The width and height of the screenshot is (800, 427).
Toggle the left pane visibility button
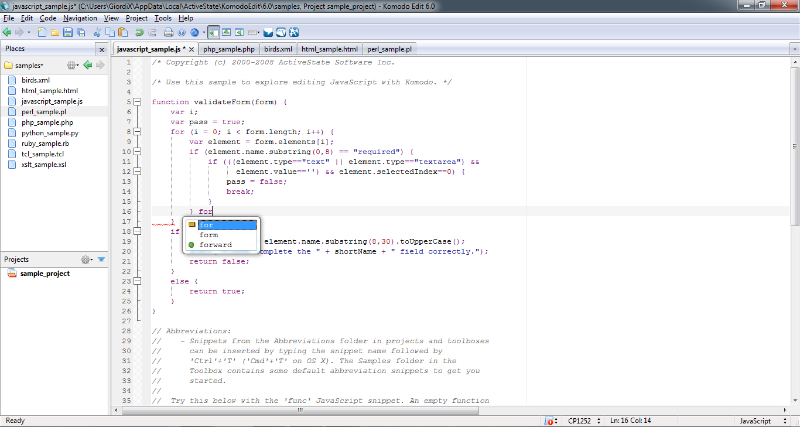click(214, 32)
